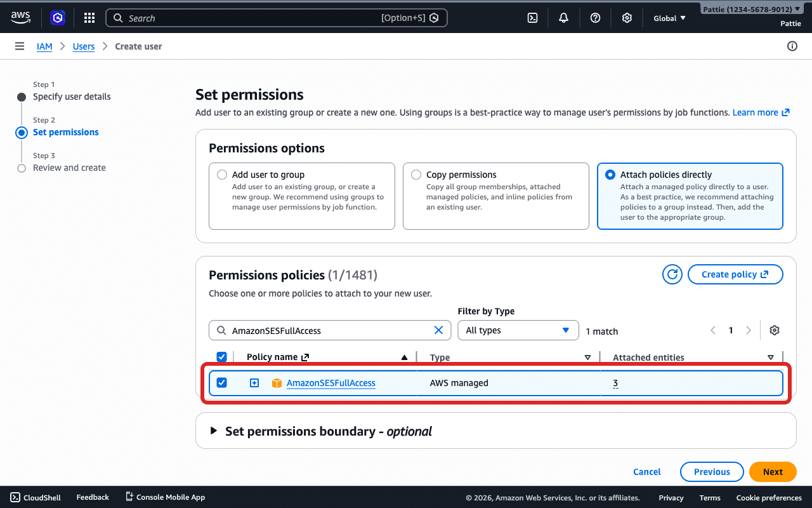
Task: Open the Amazon Q hexagon icon
Action: click(x=58, y=18)
